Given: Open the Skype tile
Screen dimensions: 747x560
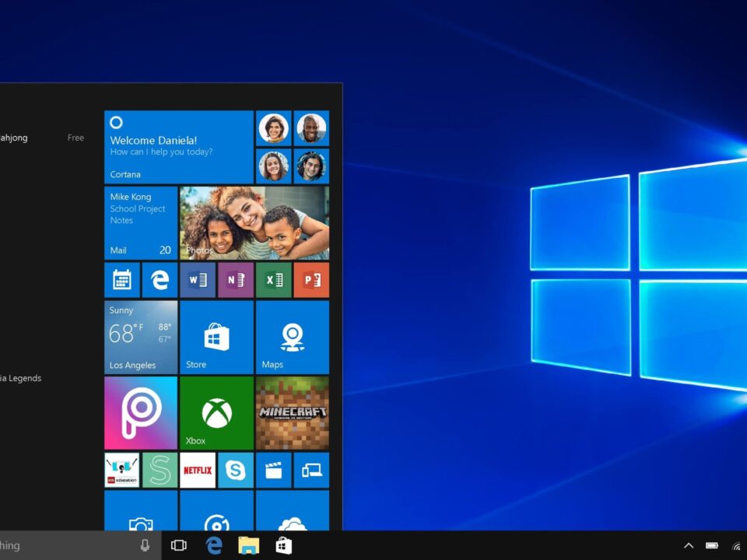Looking at the screenshot, I should click(x=236, y=471).
